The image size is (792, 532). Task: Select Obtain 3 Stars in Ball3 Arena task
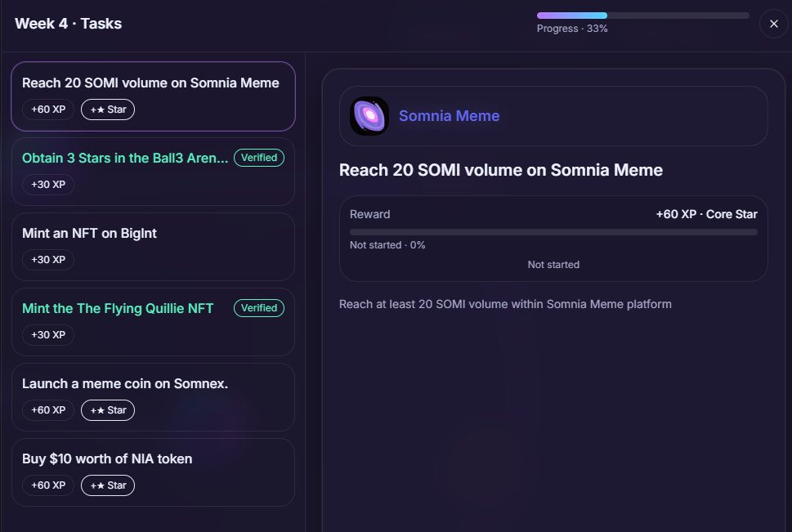coord(153,172)
